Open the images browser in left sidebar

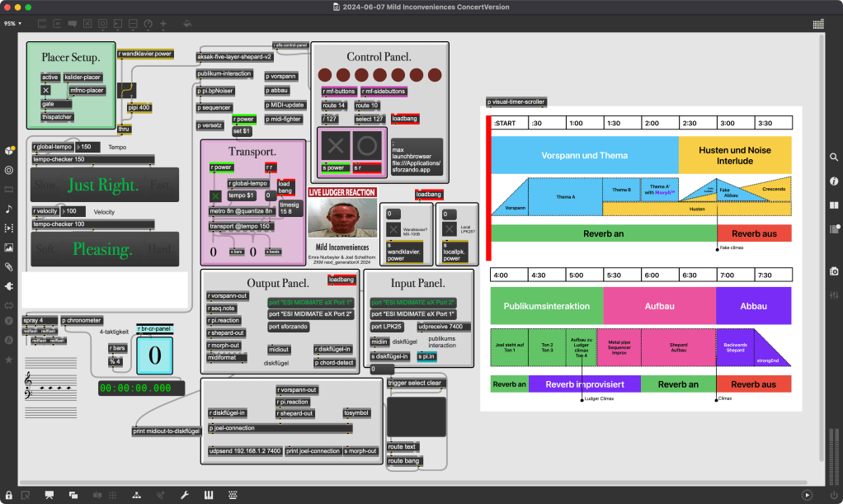(x=9, y=247)
